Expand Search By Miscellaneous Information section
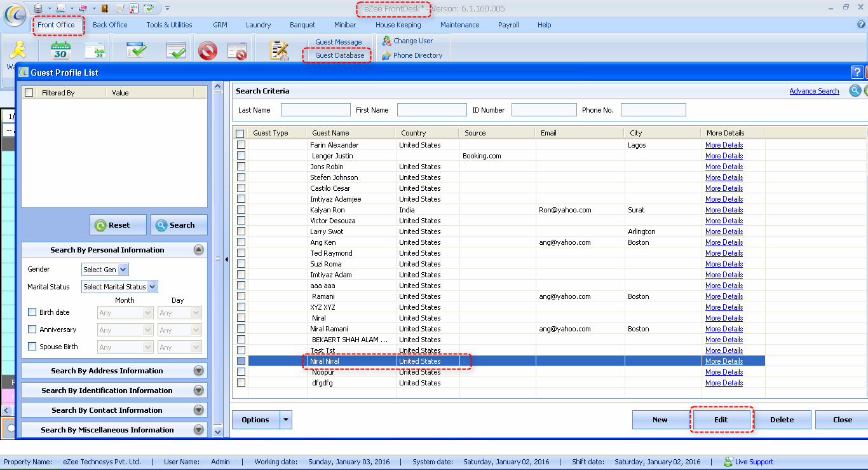 coord(198,430)
